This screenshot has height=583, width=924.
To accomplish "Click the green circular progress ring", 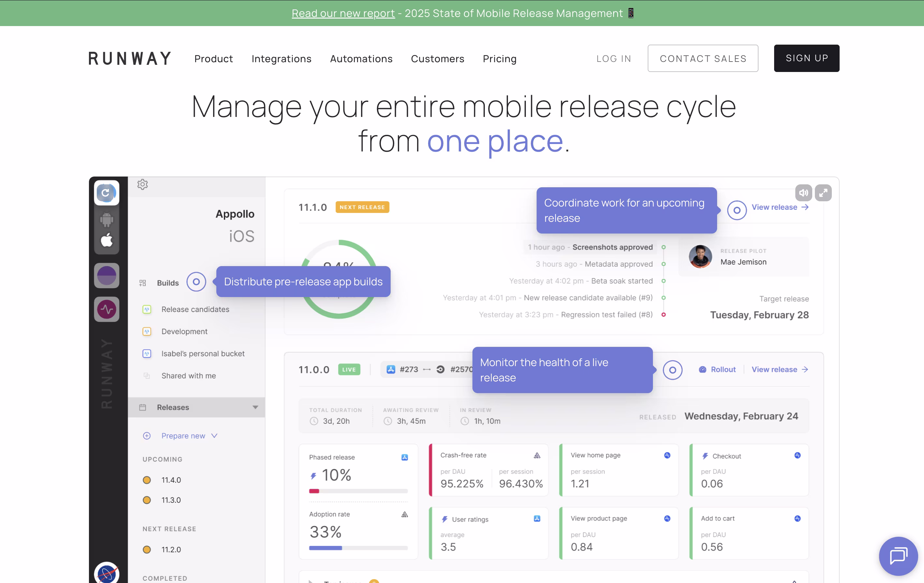I will pyautogui.click(x=339, y=279).
